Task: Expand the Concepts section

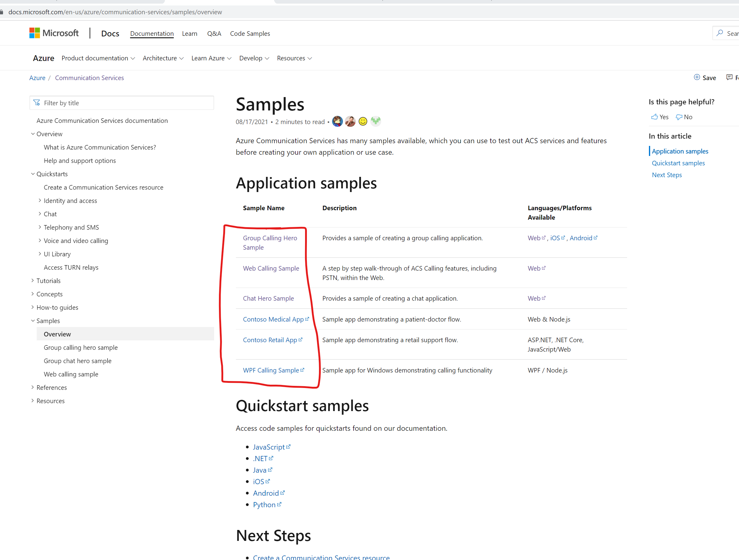Action: pyautogui.click(x=33, y=294)
